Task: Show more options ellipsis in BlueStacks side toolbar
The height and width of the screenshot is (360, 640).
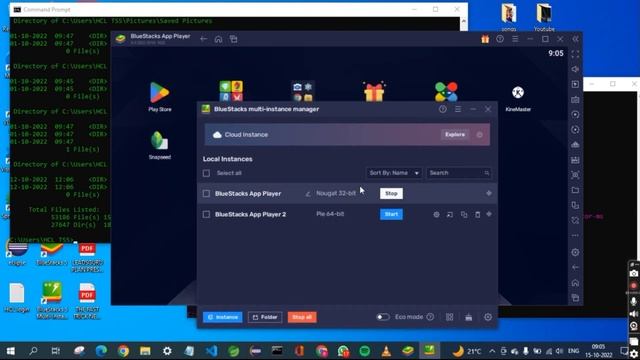Action: pos(576,236)
